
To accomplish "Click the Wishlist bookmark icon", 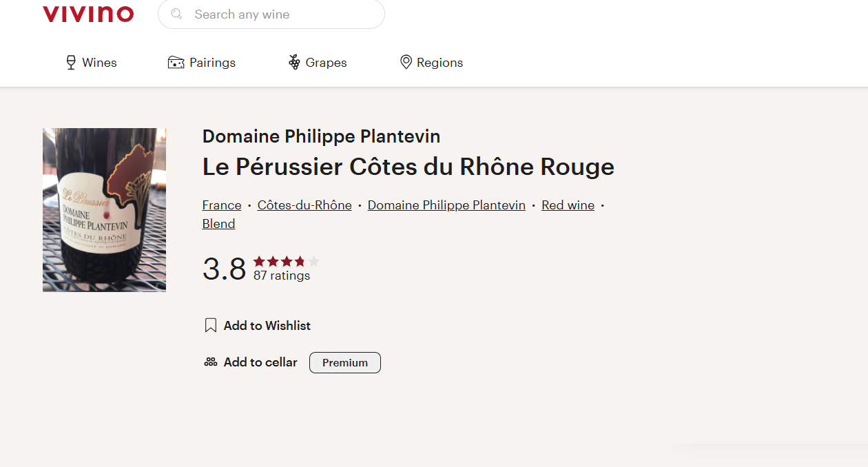I will point(211,325).
